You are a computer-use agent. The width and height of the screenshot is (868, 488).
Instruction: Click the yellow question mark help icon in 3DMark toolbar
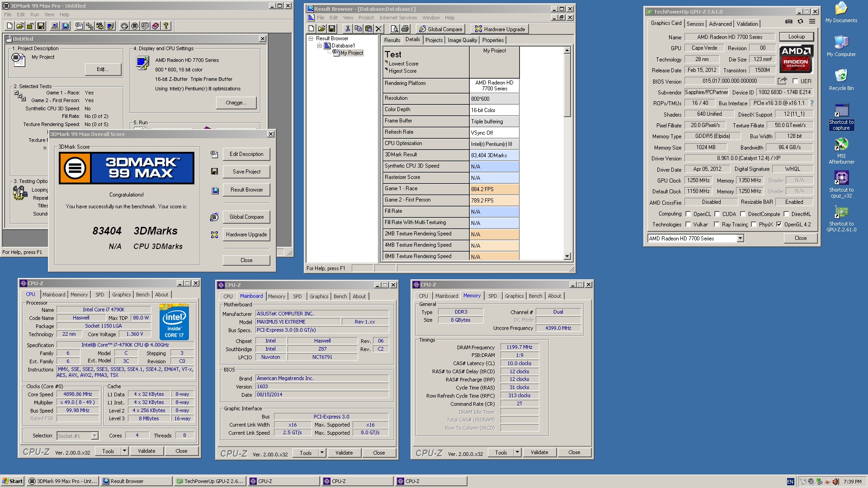166,26
